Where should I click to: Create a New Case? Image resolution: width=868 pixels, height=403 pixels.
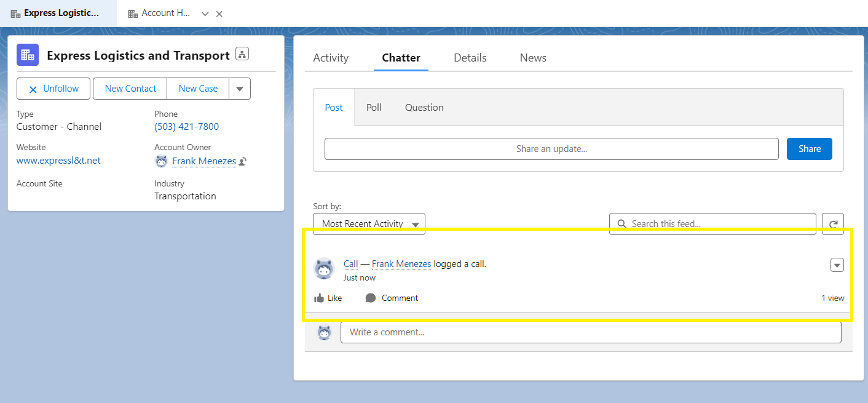[198, 89]
